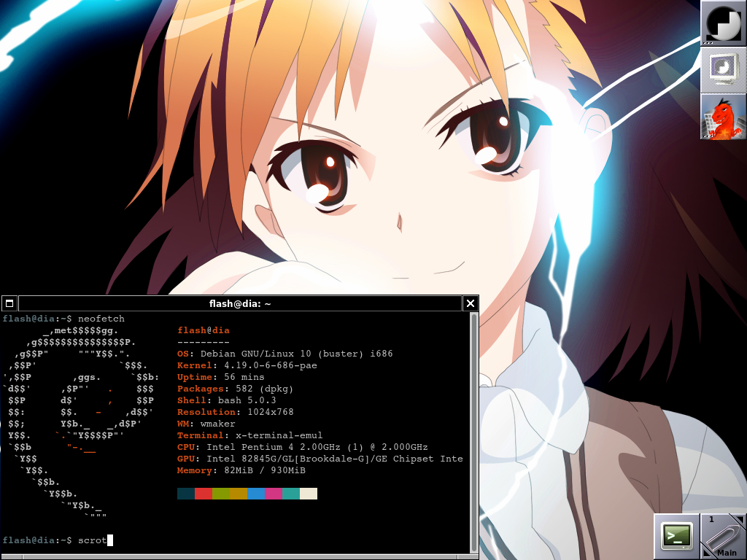The width and height of the screenshot is (747, 560).
Task: Click the orange 'flash@dia' neofetch header
Action: click(204, 330)
